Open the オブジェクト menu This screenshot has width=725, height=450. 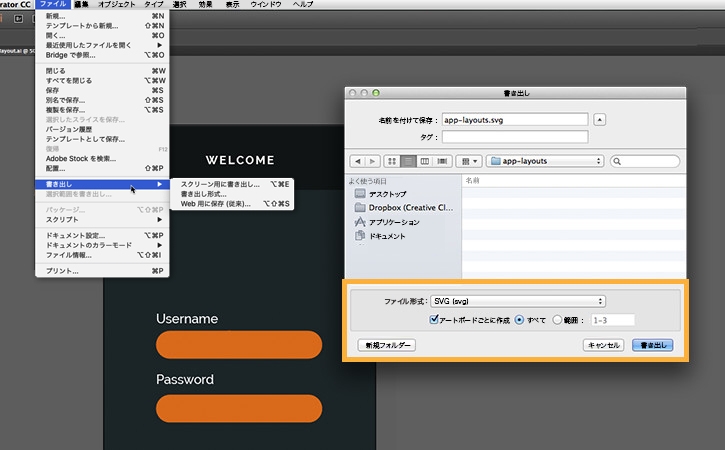[117, 4]
